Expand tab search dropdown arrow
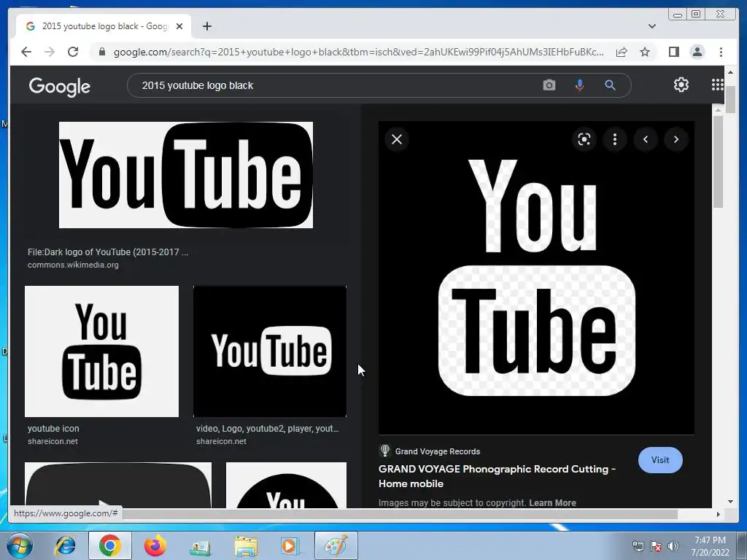747x560 pixels. coord(651,26)
